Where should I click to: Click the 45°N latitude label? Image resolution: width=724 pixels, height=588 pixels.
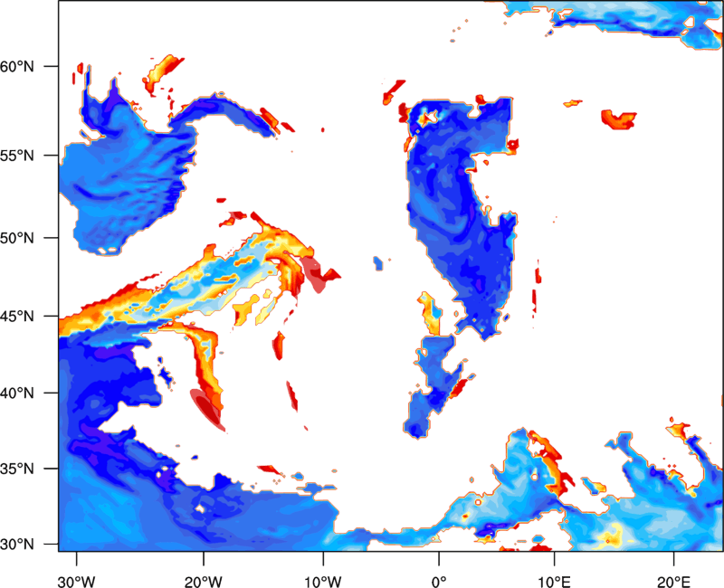[x=17, y=317]
